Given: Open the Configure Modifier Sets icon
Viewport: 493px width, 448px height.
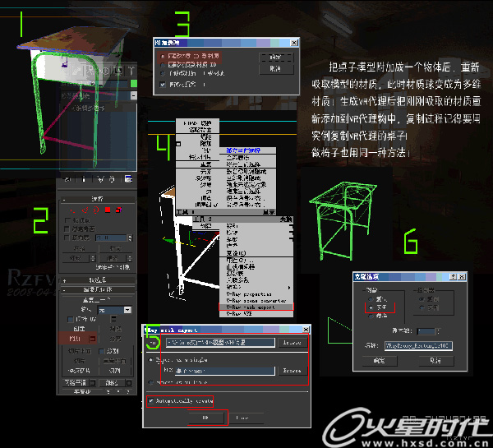Looking at the screenshot, I should pyautogui.click(x=128, y=179).
